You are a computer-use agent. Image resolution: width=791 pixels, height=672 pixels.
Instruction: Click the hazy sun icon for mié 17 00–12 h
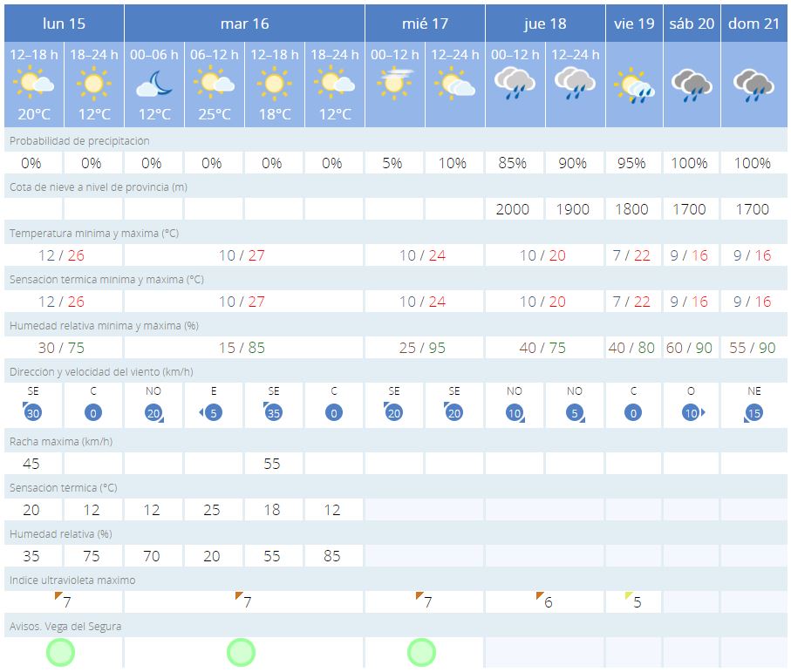393,85
